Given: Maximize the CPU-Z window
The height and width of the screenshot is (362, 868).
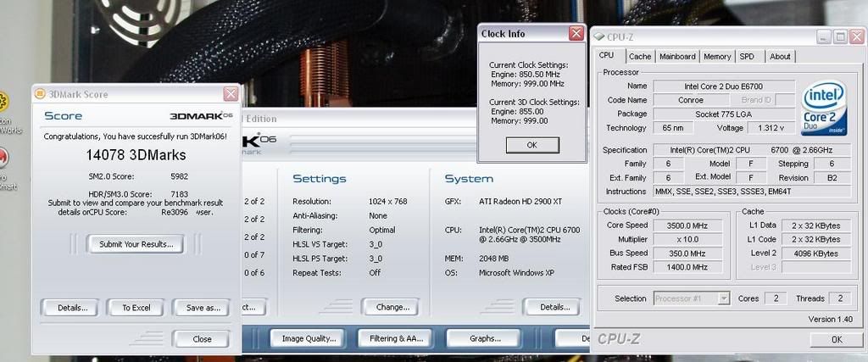Looking at the screenshot, I should (840, 37).
